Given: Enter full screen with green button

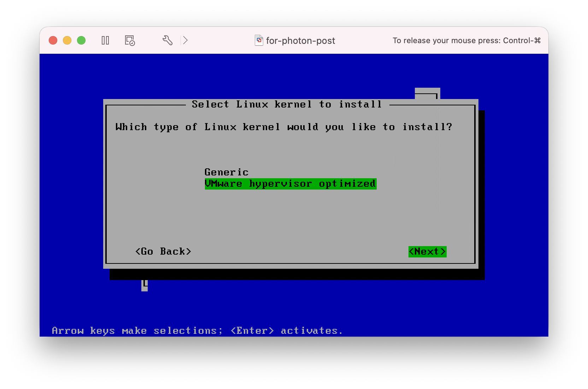Looking at the screenshot, I should pos(81,40).
